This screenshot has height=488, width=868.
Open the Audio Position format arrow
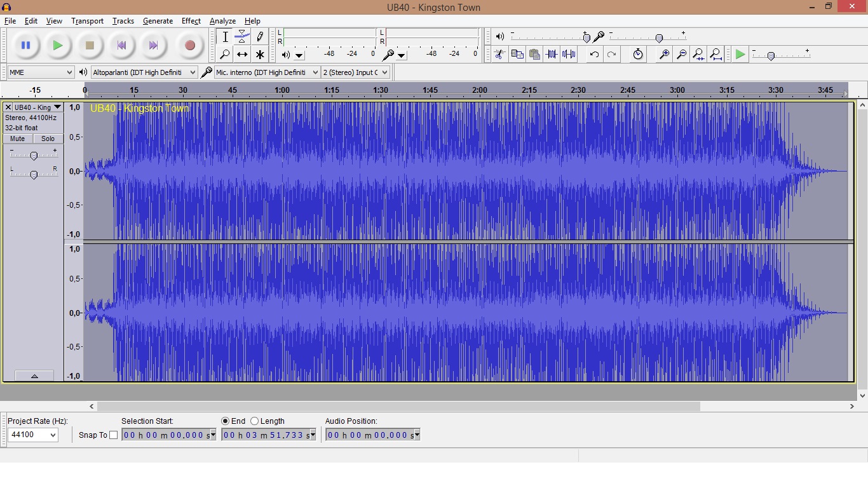click(x=417, y=435)
